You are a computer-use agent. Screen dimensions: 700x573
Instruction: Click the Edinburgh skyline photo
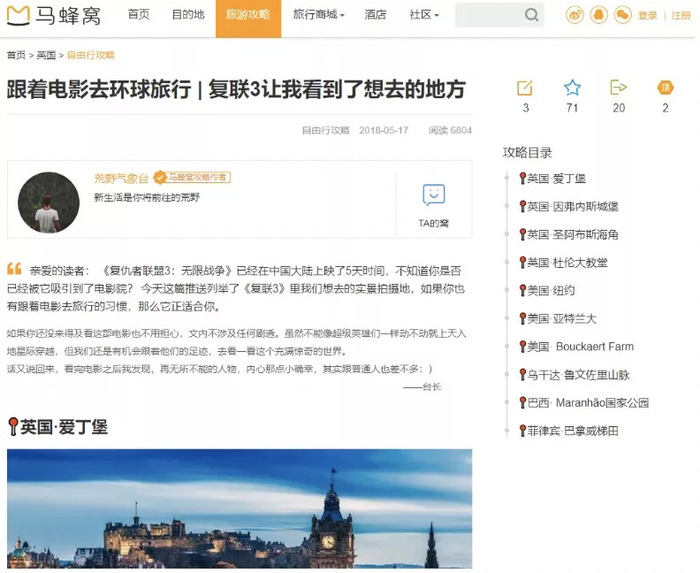pyautogui.click(x=239, y=508)
